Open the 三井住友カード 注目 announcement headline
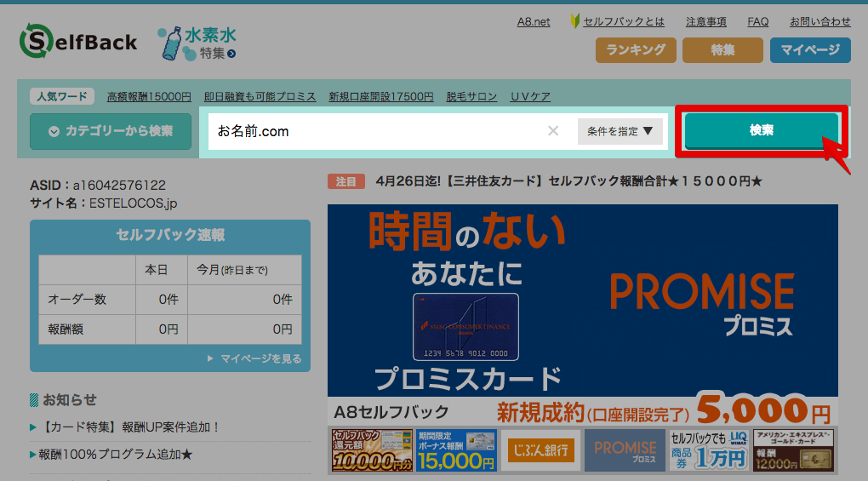 click(x=568, y=181)
